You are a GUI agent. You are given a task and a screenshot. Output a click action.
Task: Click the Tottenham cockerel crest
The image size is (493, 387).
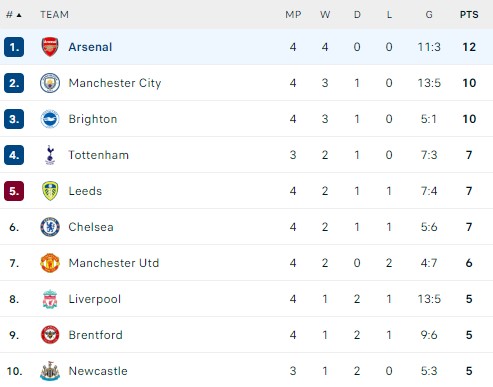[x=50, y=155]
